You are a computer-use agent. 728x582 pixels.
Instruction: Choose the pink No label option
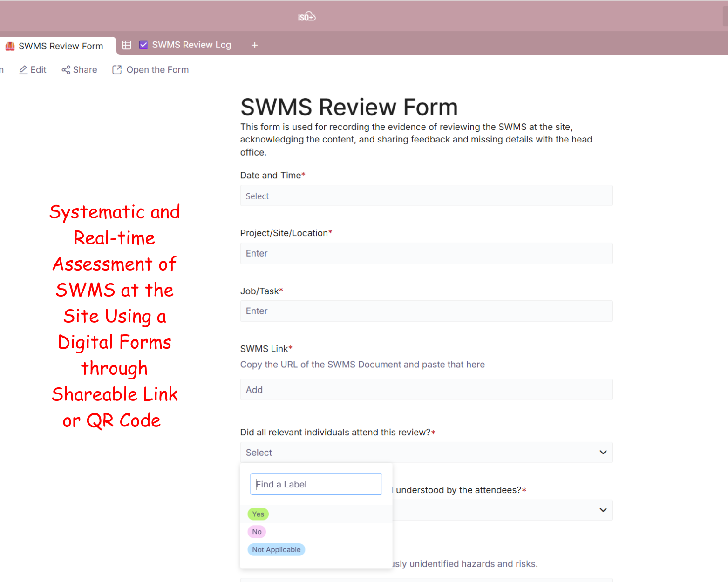tap(257, 532)
